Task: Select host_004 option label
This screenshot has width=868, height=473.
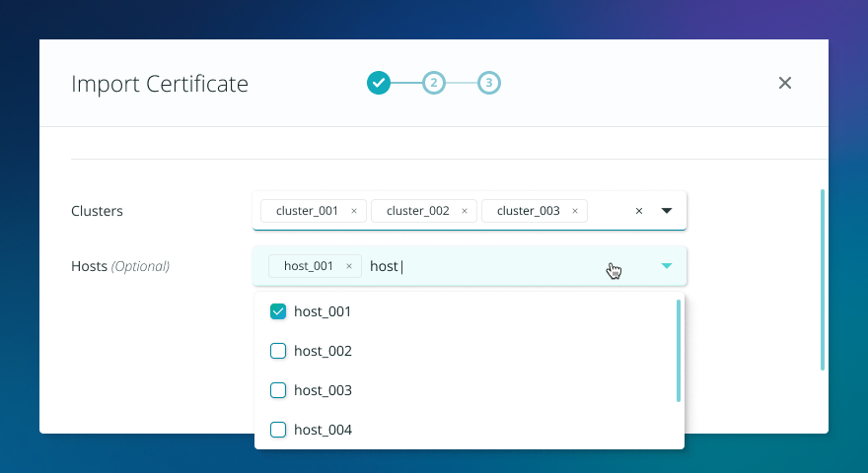Action: pos(323,430)
